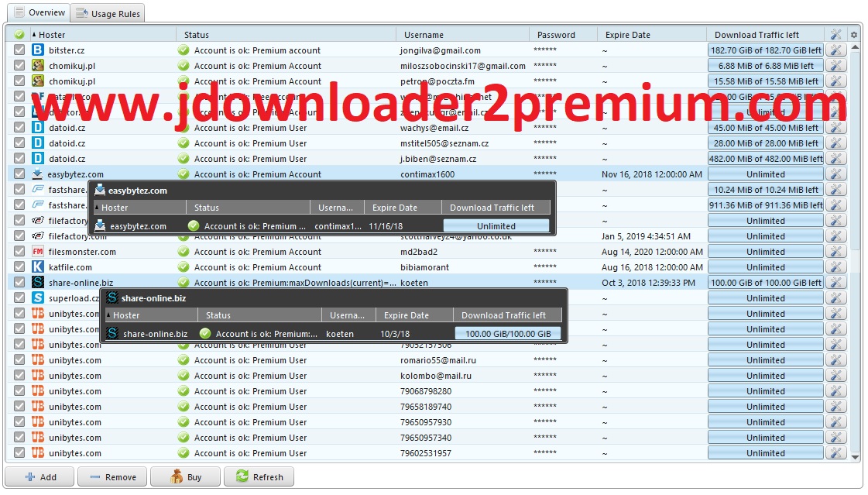Sort by Password column header

point(563,34)
